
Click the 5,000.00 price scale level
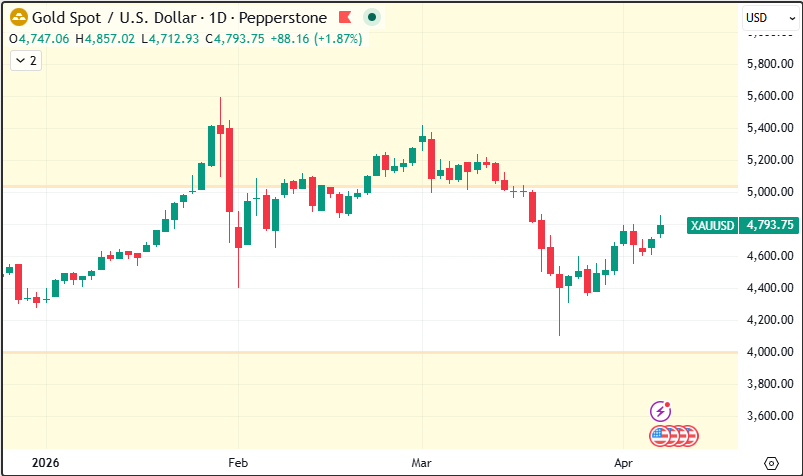coord(769,192)
